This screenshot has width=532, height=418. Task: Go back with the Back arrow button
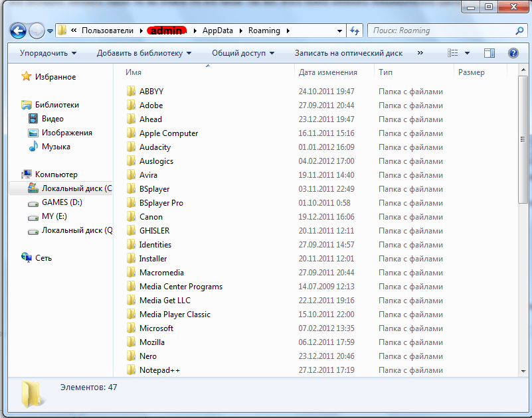pos(18,31)
